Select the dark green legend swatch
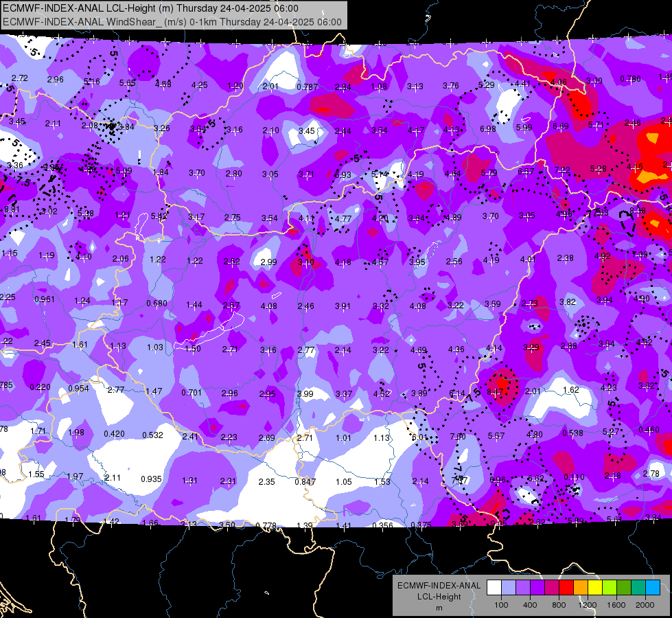The height and width of the screenshot is (618, 672). 624,587
